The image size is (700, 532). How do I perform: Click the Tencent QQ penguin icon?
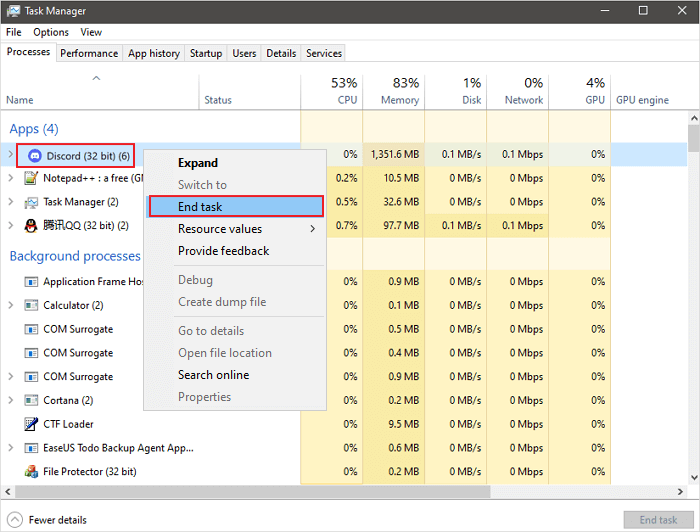pos(31,226)
